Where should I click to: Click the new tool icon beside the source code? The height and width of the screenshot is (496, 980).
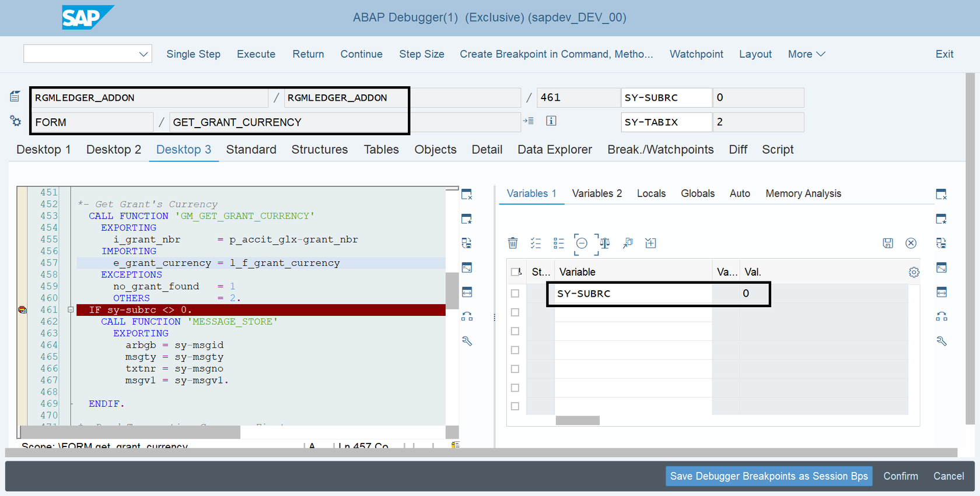tap(467, 219)
